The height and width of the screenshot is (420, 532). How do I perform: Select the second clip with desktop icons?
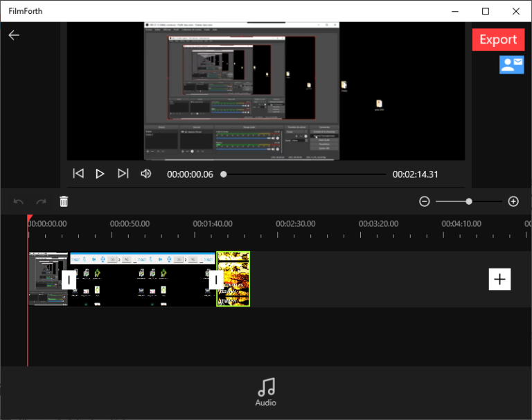[x=143, y=279]
